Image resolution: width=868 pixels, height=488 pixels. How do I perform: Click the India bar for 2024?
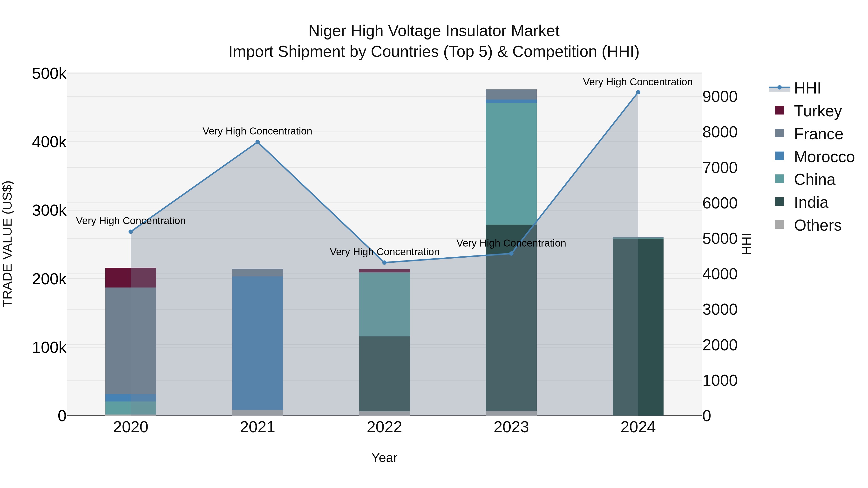638,327
